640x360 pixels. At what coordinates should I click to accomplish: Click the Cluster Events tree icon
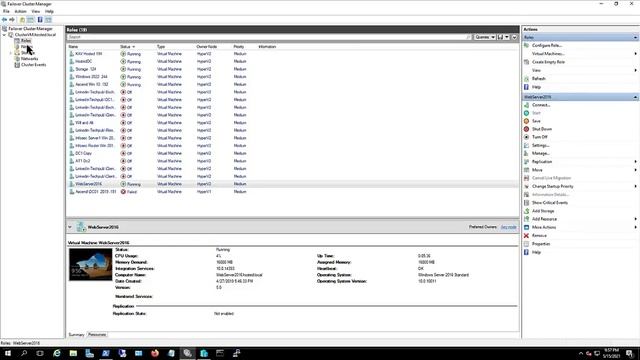click(17, 65)
